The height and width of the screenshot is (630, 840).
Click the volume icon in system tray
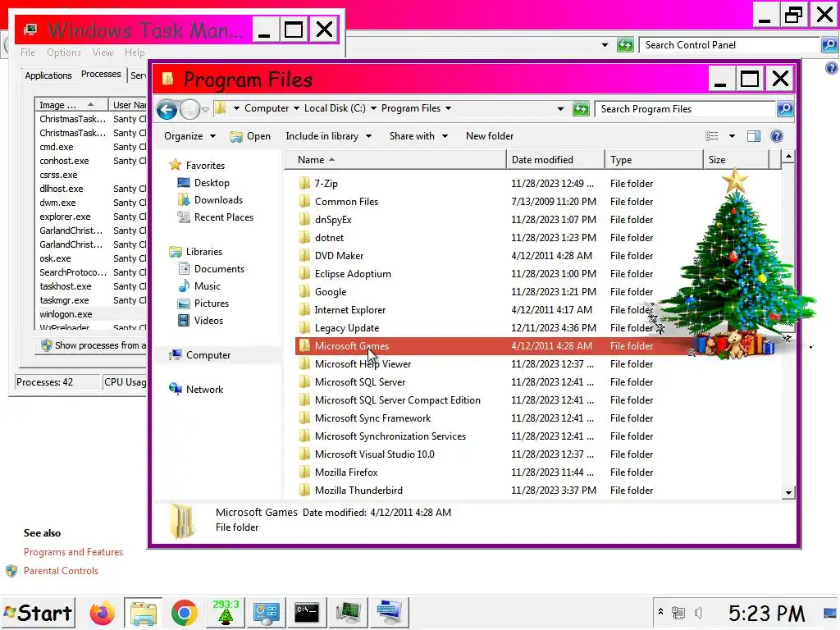699,612
